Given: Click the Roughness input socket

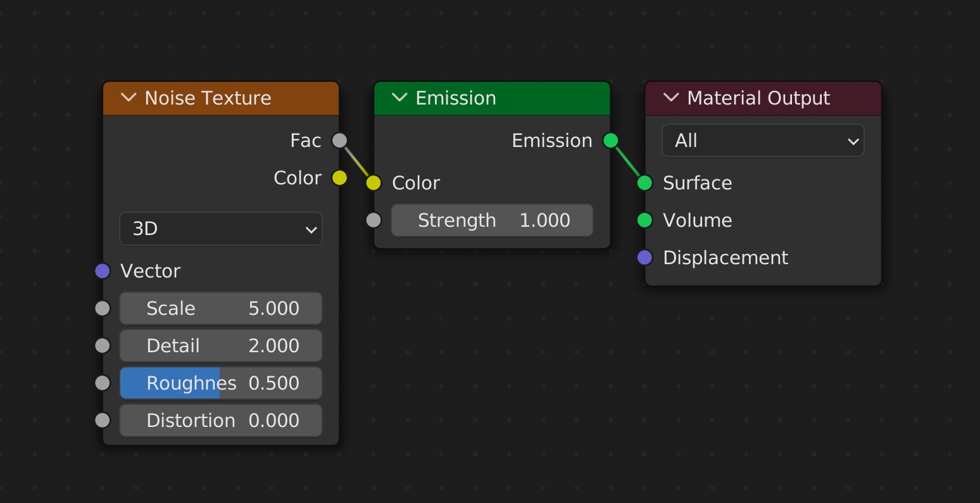Looking at the screenshot, I should point(103,383).
